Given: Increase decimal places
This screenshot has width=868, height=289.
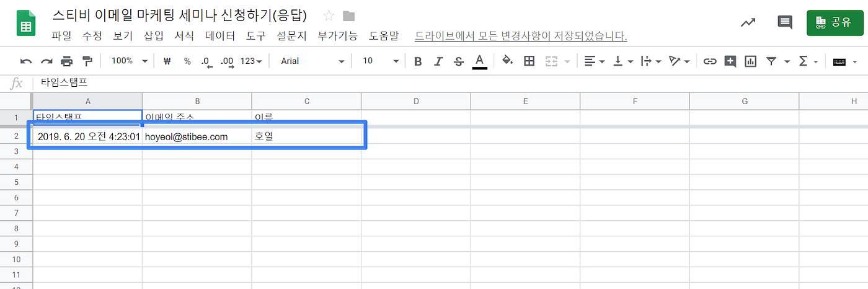Looking at the screenshot, I should (227, 61).
